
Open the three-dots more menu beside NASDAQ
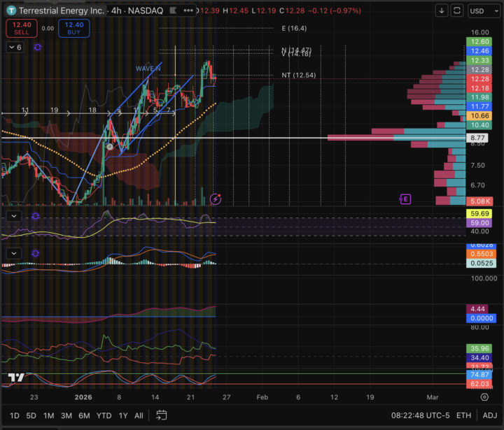point(188,10)
